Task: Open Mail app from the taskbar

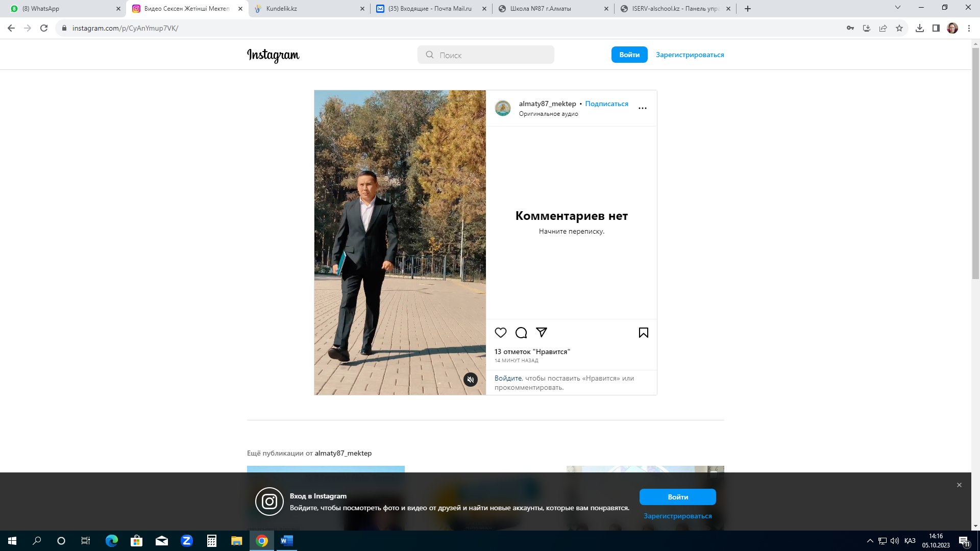Action: pos(162,541)
